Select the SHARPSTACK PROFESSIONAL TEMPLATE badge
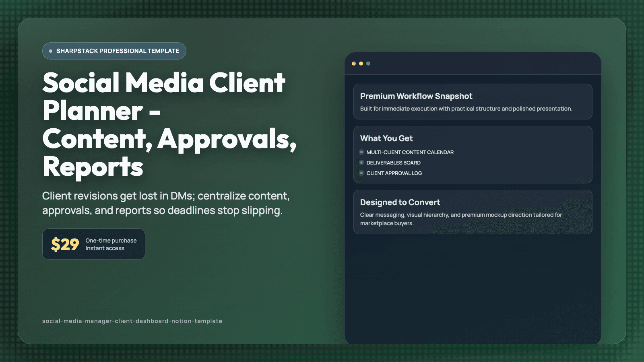The width and height of the screenshot is (644, 362). (x=114, y=51)
